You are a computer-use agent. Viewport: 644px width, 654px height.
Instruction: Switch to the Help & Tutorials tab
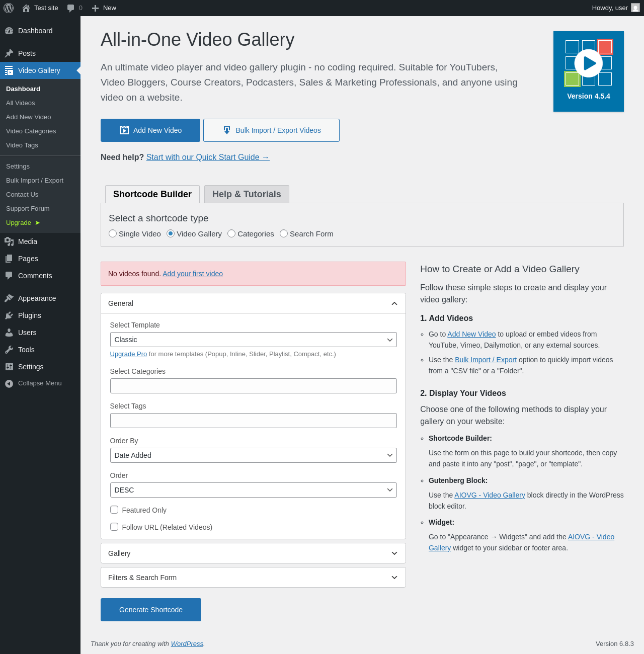(x=247, y=194)
